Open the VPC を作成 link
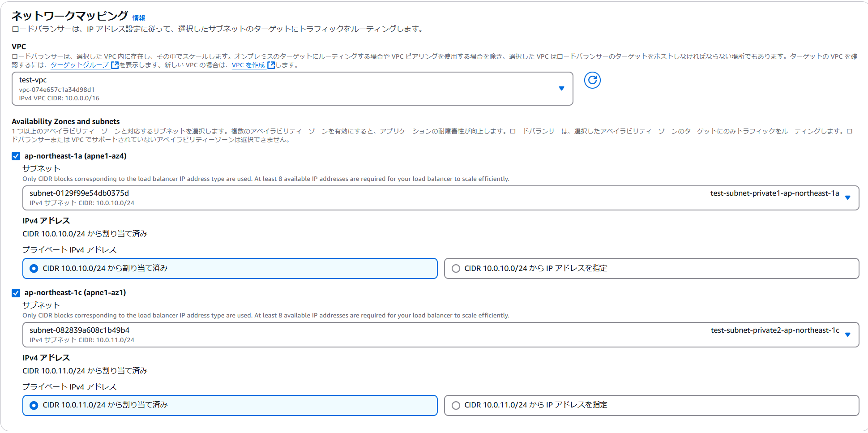 click(x=248, y=65)
